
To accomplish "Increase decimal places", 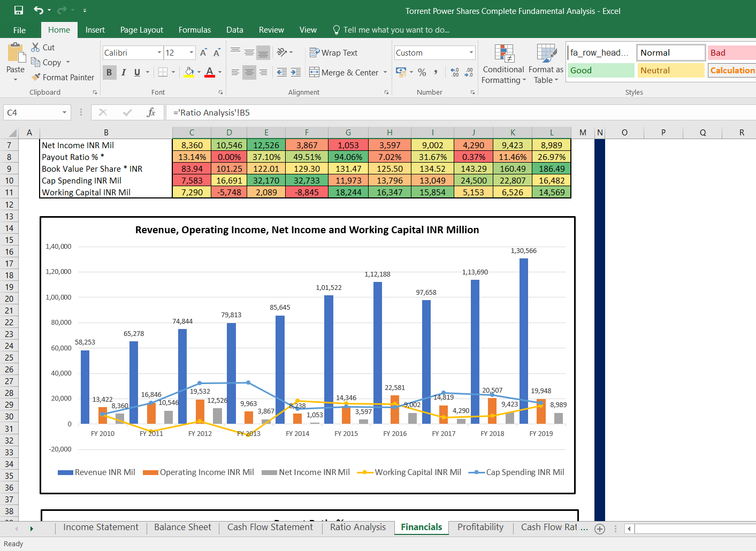I will pyautogui.click(x=455, y=72).
